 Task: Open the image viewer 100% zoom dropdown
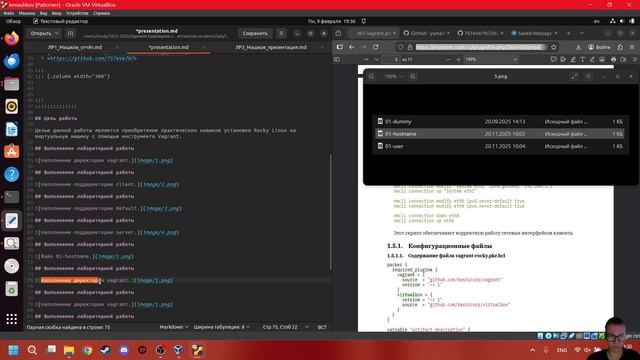393,76
